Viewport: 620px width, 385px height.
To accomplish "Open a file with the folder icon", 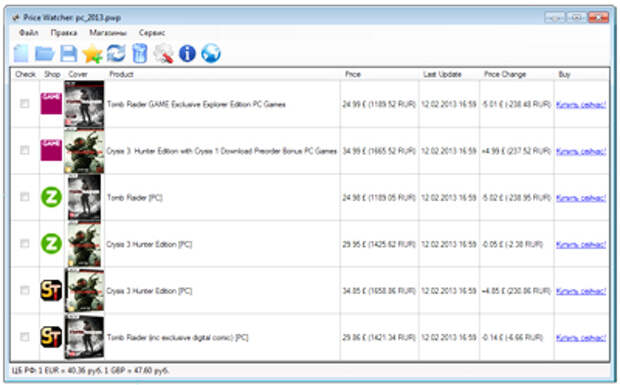I will coord(44,53).
